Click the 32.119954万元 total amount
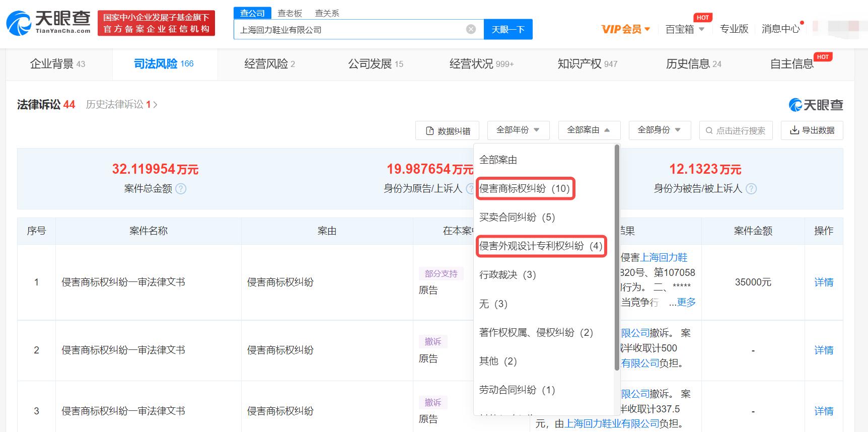 click(155, 169)
